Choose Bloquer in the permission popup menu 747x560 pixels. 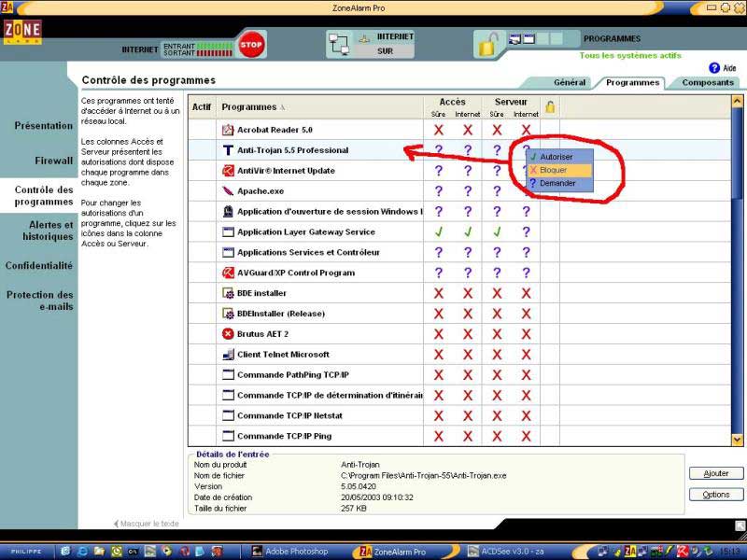click(559, 170)
